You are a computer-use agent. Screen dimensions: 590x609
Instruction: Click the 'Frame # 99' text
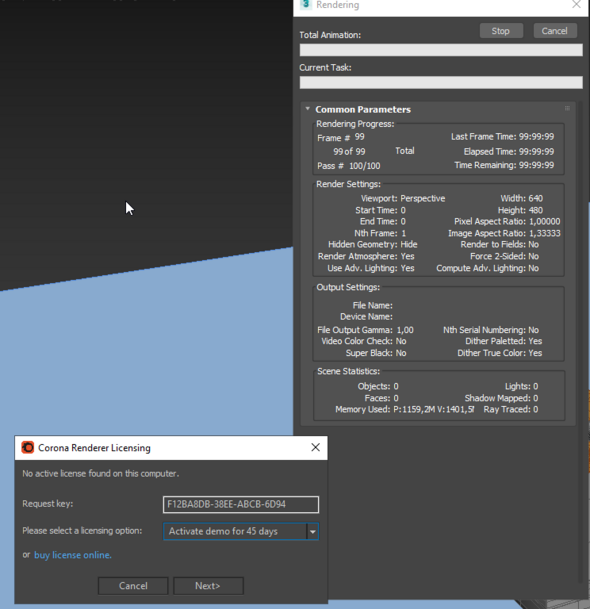[x=341, y=137]
